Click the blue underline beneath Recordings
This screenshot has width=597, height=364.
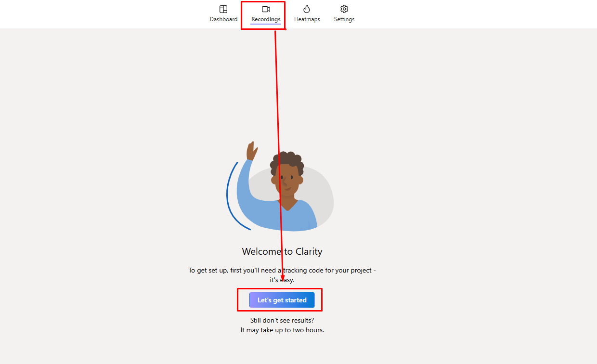tap(266, 24)
